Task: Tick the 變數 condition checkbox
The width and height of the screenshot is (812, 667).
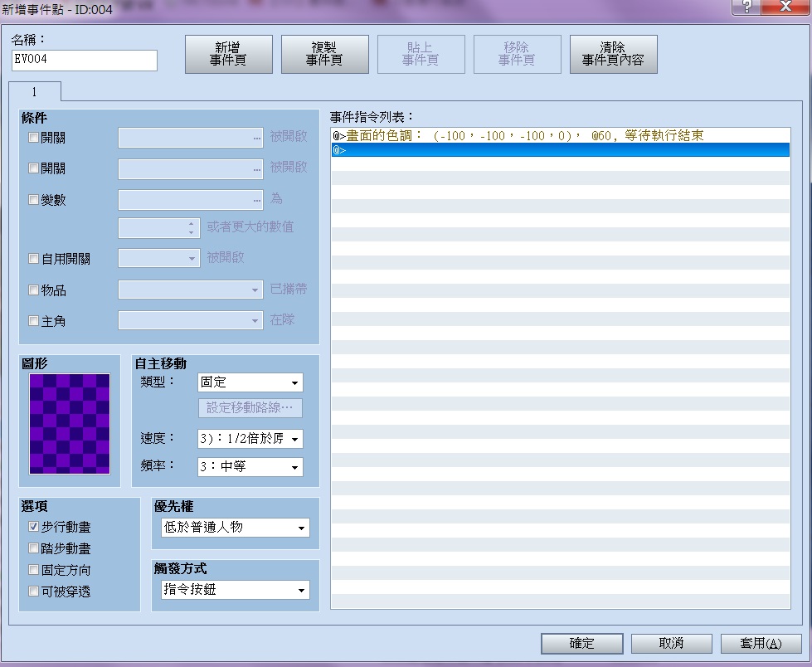Action: [x=34, y=200]
